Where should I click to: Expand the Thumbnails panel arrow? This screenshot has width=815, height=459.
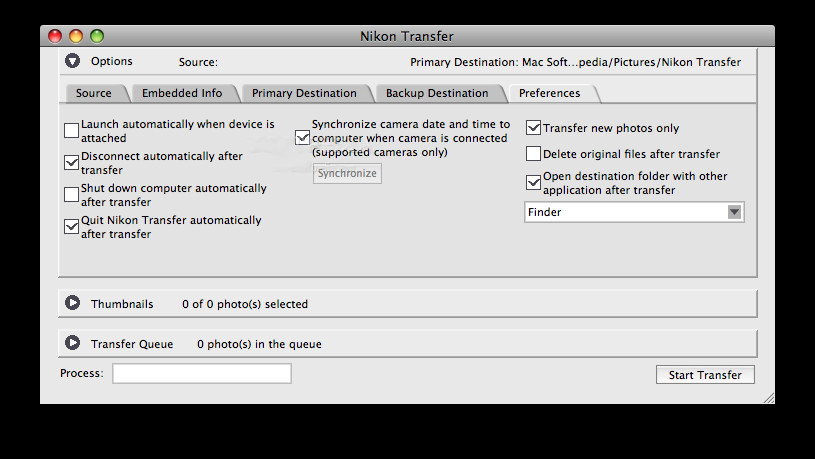(72, 303)
